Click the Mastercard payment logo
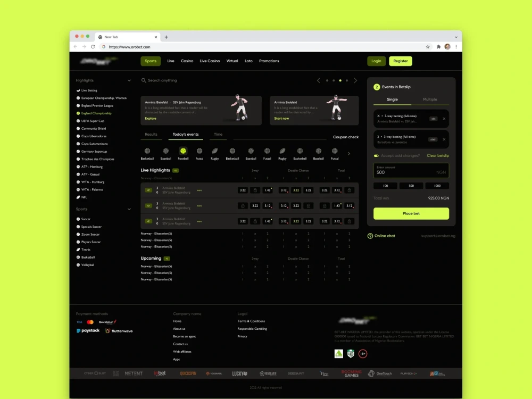 coord(90,322)
